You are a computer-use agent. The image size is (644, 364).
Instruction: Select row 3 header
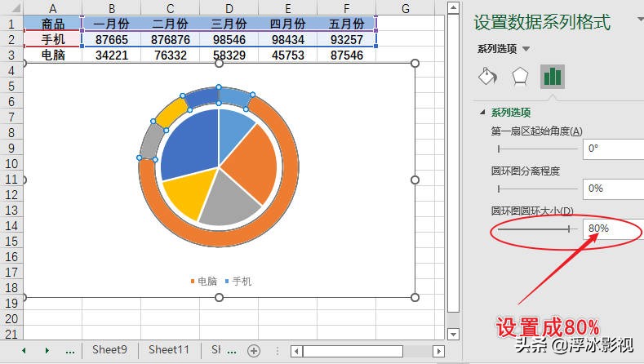pos(11,55)
